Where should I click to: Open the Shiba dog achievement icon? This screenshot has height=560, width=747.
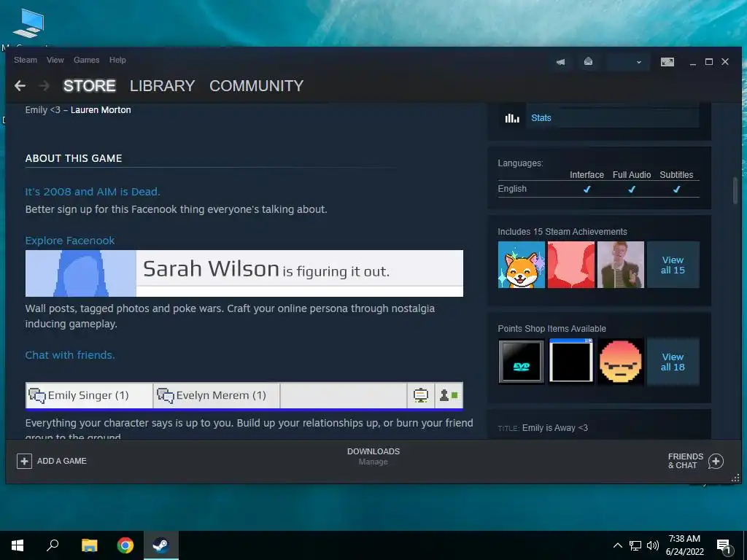[521, 265]
